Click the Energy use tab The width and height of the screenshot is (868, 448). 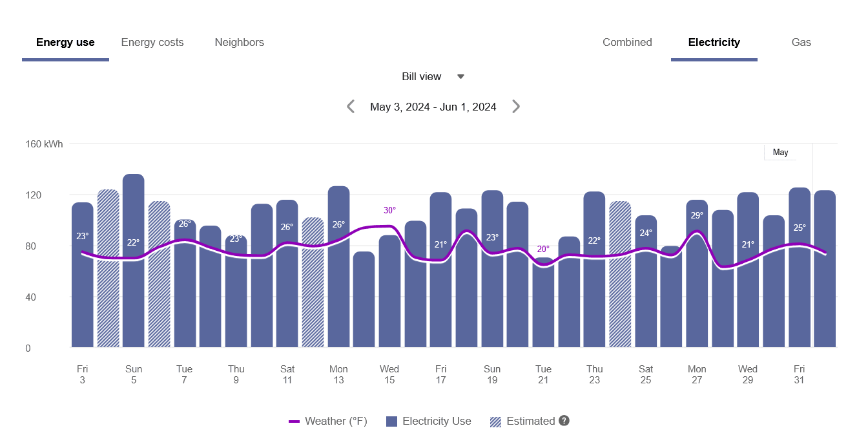(x=65, y=42)
